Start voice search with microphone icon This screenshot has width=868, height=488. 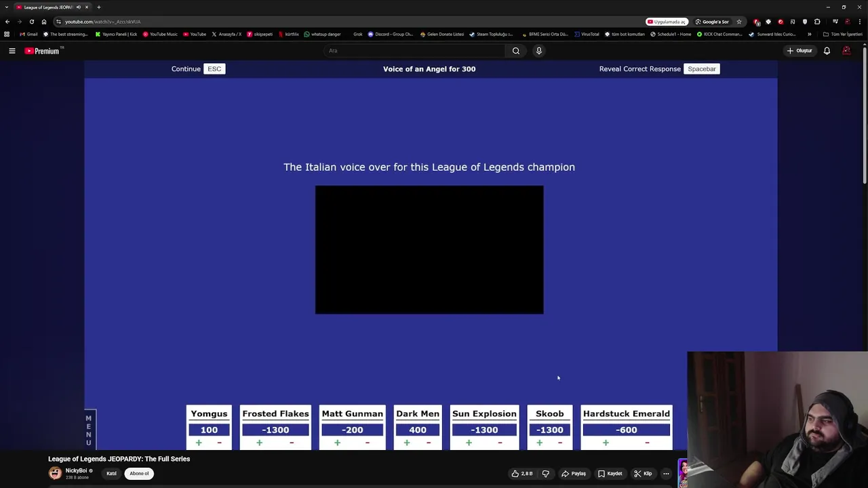(x=539, y=51)
